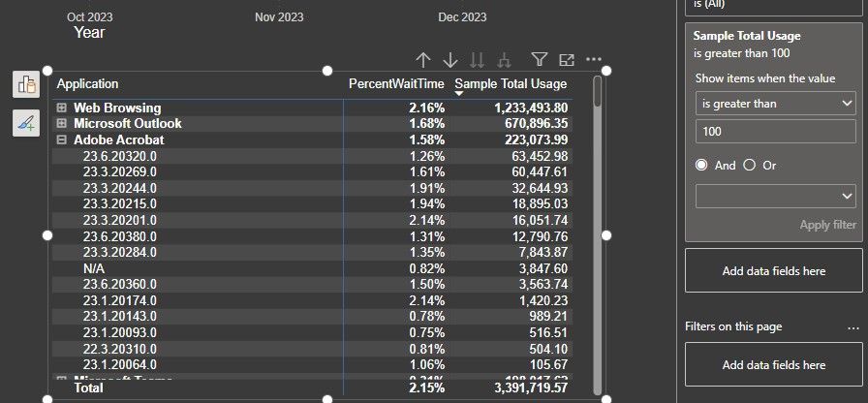Sort by Sample Total Usage column header

click(511, 84)
